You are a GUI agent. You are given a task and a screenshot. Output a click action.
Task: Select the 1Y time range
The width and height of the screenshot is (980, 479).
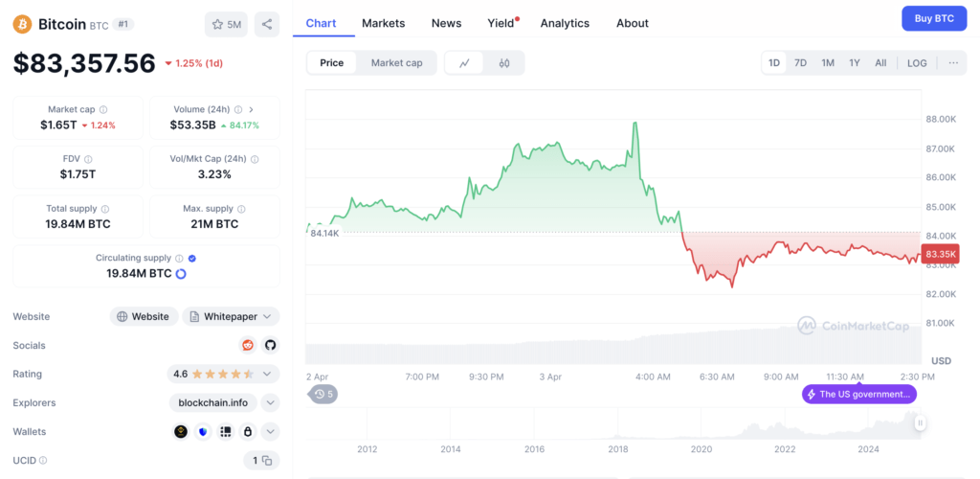pos(855,63)
